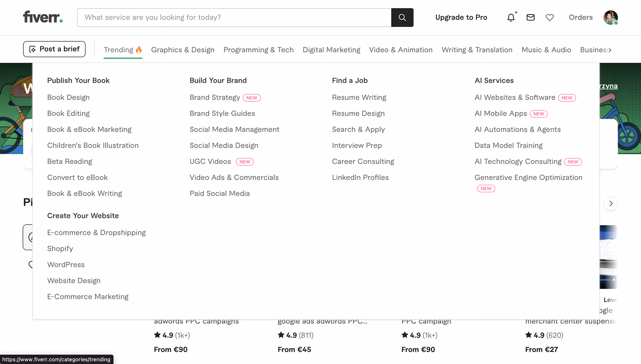Click the service search input field
641x364 pixels.
click(234, 17)
